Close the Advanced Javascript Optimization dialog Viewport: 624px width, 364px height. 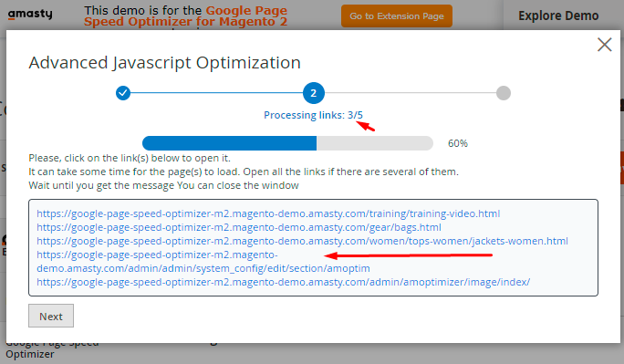(x=604, y=45)
